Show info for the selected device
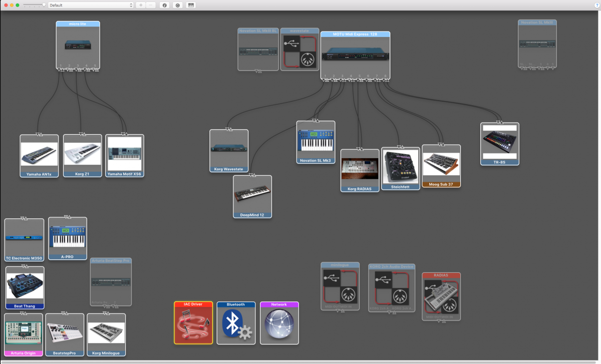This screenshot has height=364, width=601. pyautogui.click(x=164, y=5)
